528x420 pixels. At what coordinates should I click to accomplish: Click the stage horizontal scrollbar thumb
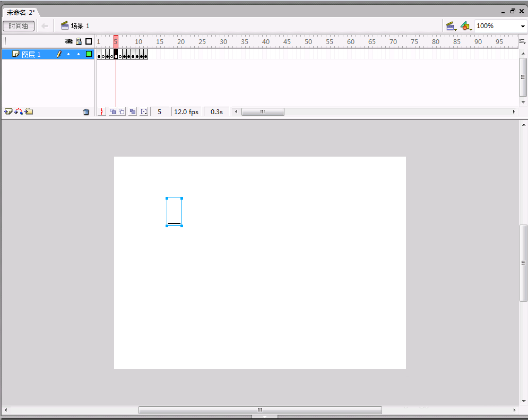click(260, 410)
